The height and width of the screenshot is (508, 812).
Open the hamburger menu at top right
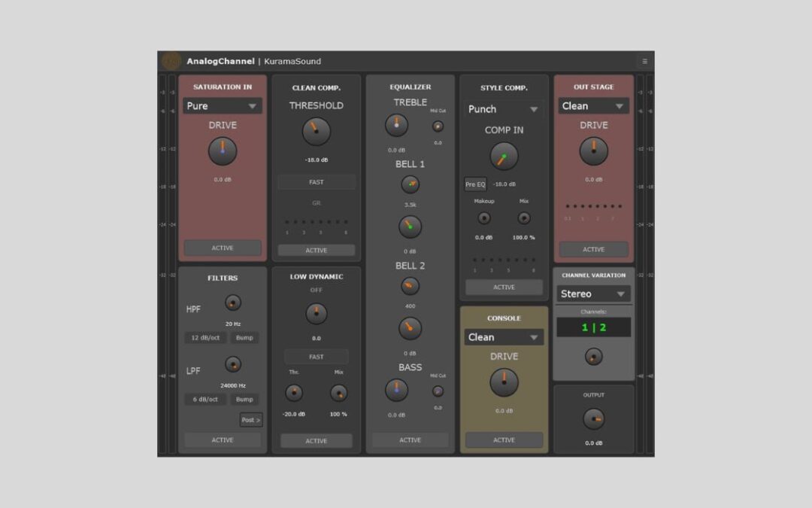pyautogui.click(x=644, y=61)
